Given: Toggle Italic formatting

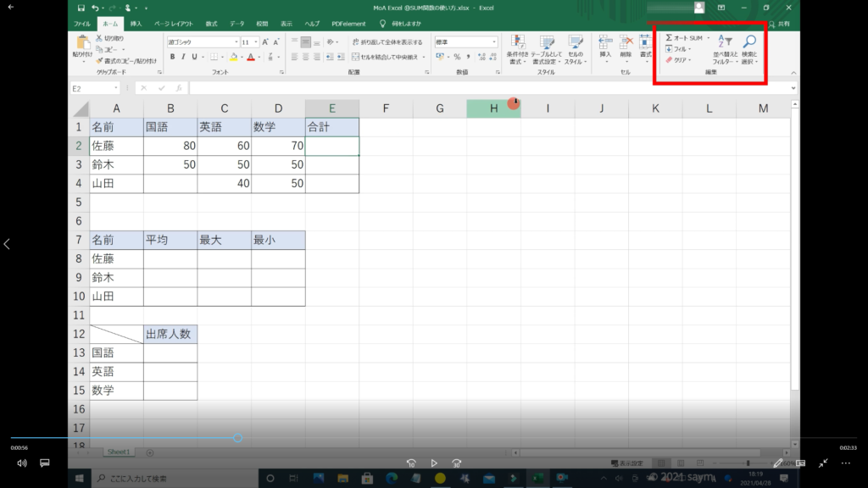Looking at the screenshot, I should point(184,57).
